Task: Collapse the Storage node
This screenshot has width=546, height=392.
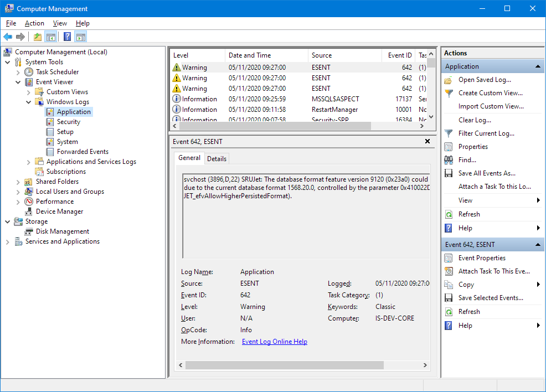Action: [x=8, y=222]
